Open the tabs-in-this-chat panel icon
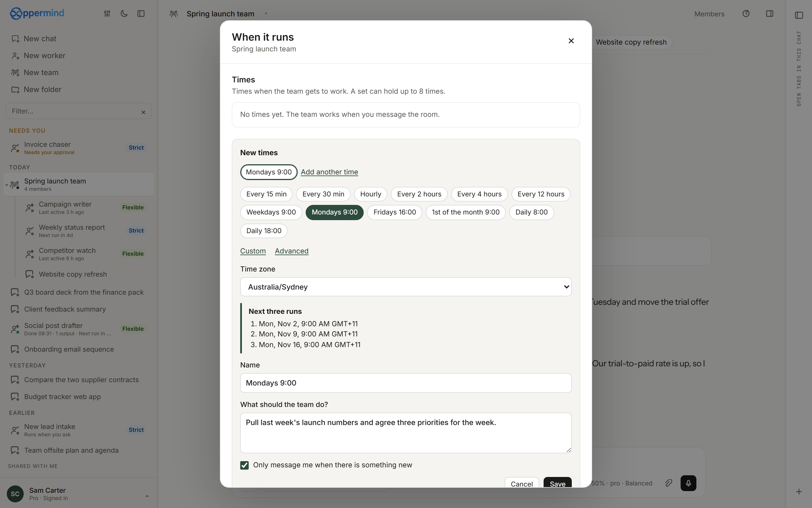Screen dimensions: 812x508 point(799,15)
